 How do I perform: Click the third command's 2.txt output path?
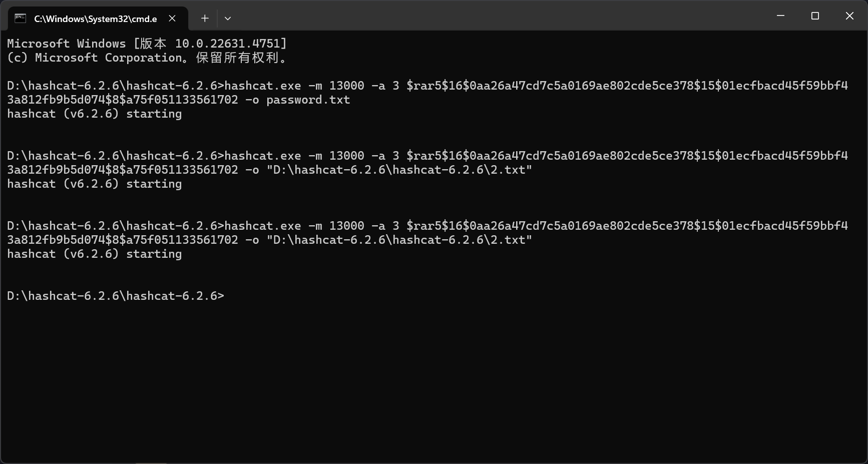[x=399, y=240]
